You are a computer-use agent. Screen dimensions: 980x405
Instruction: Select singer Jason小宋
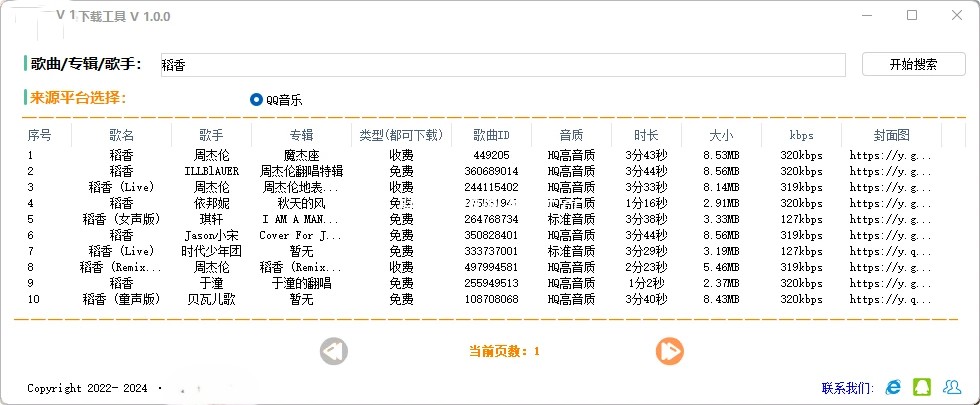pyautogui.click(x=211, y=236)
